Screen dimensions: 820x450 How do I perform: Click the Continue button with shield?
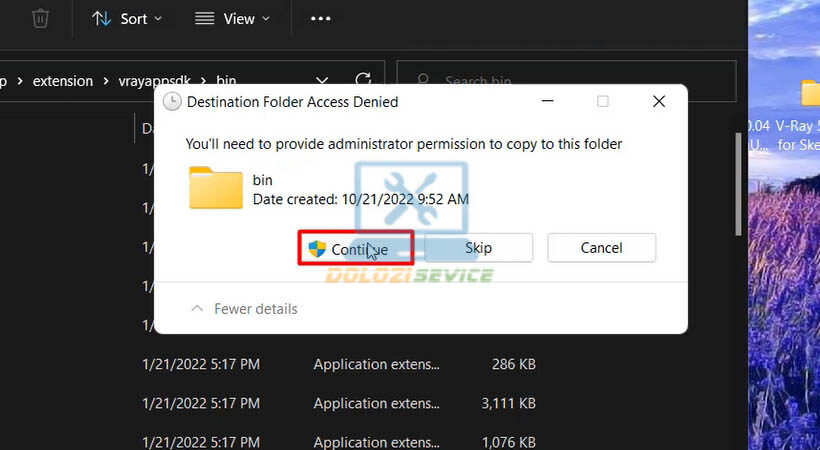(x=357, y=248)
